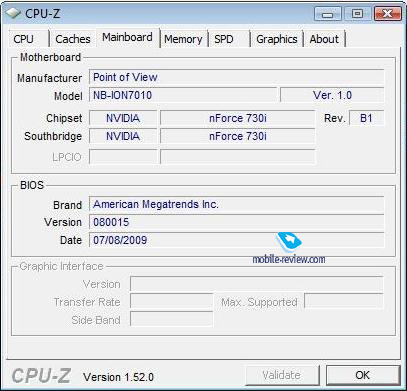
Task: Click the empty Side Band field
Action: 171,320
